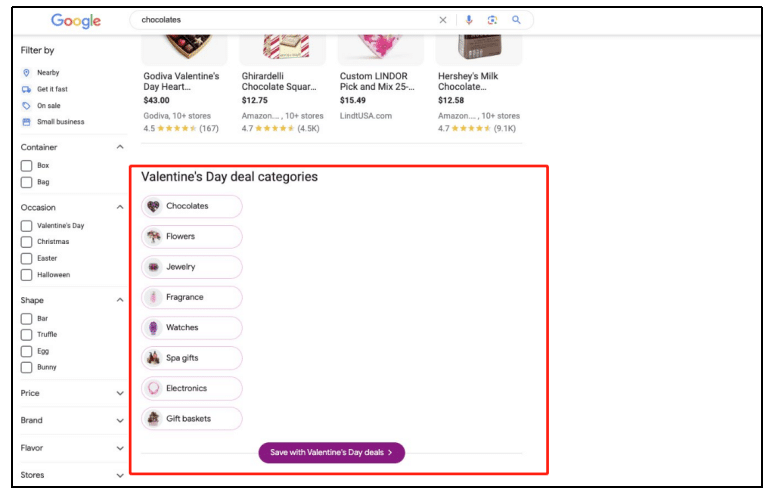This screenshot has width=770, height=492.
Task: Click the magnifying glass search icon
Action: point(516,19)
